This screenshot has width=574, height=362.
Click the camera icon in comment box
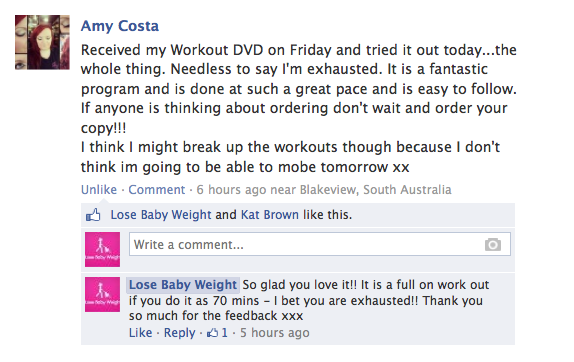(493, 244)
